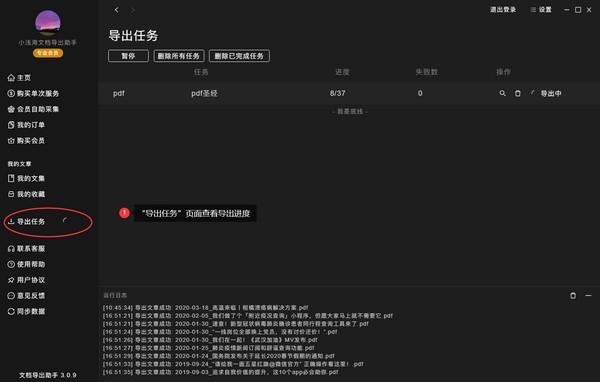Viewport: 600px width, 382px height.
Task: Click 退出登录 to log out
Action: coord(503,10)
